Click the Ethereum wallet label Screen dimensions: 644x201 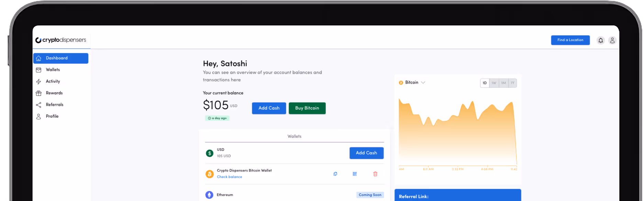tap(225, 195)
